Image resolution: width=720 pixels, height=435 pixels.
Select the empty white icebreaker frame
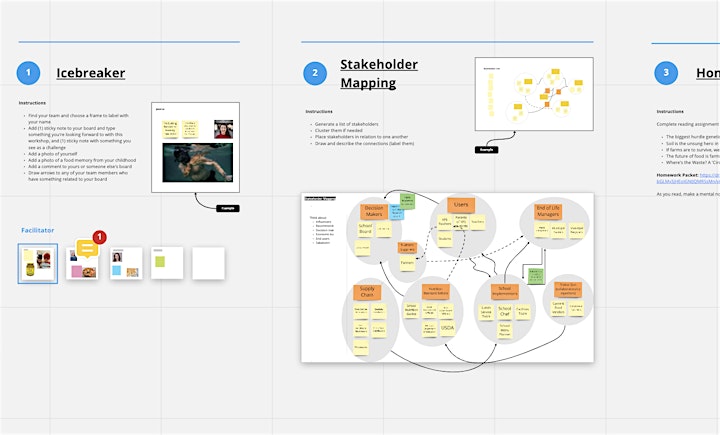(208, 263)
